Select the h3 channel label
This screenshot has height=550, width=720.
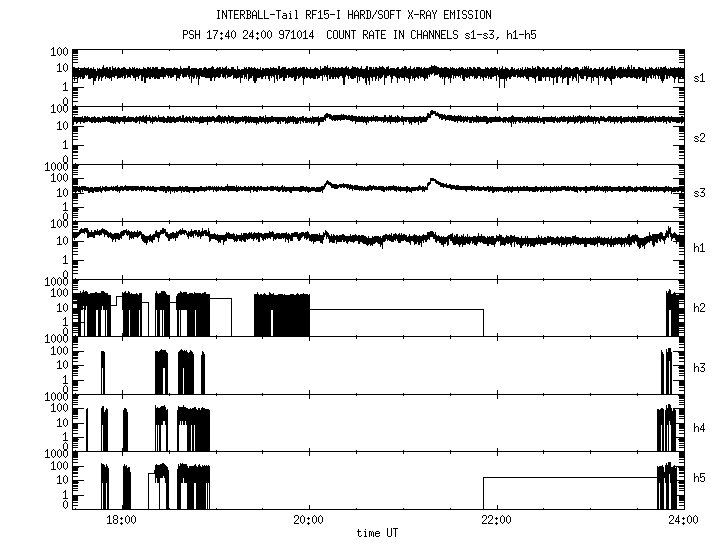click(700, 369)
